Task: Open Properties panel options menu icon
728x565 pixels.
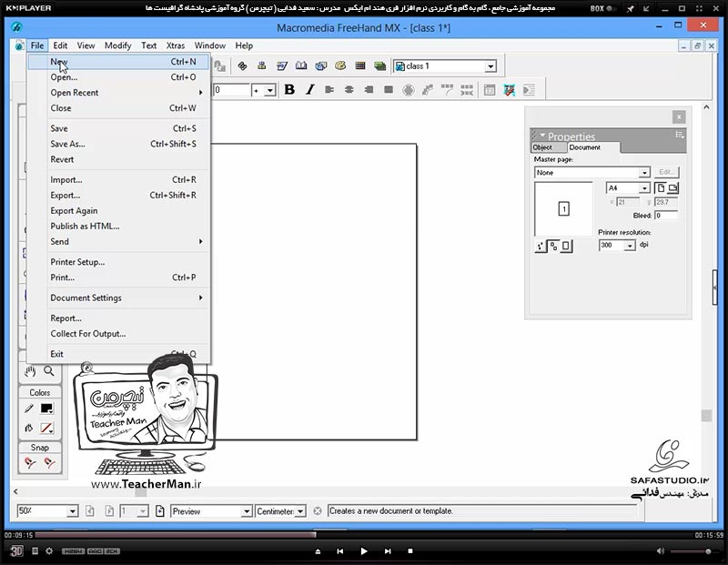Action: (679, 135)
